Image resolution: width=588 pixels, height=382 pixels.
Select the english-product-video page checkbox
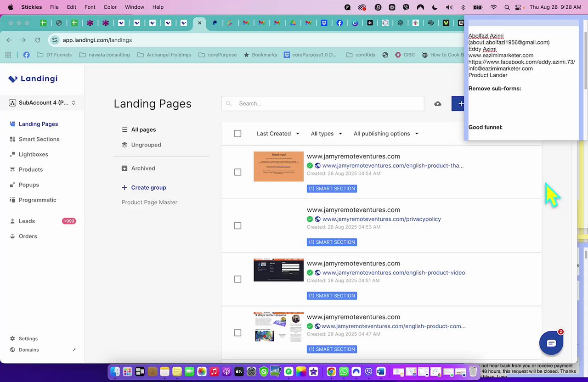tap(237, 279)
